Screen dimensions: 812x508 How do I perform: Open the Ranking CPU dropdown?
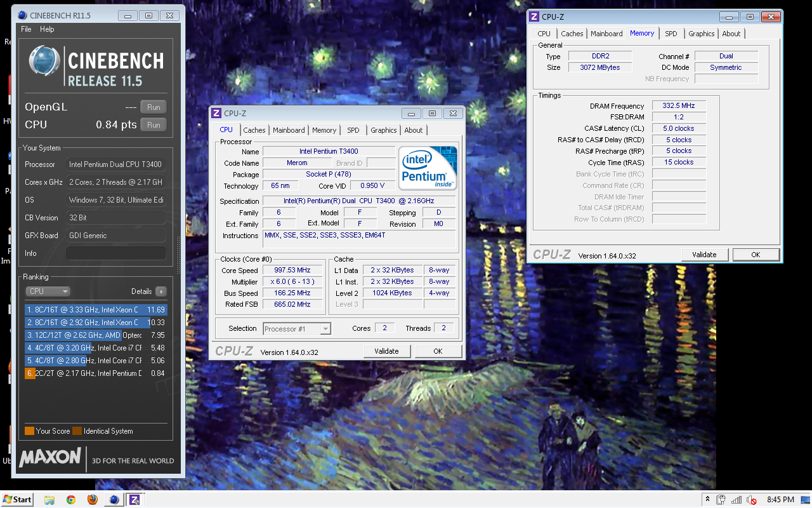click(48, 291)
